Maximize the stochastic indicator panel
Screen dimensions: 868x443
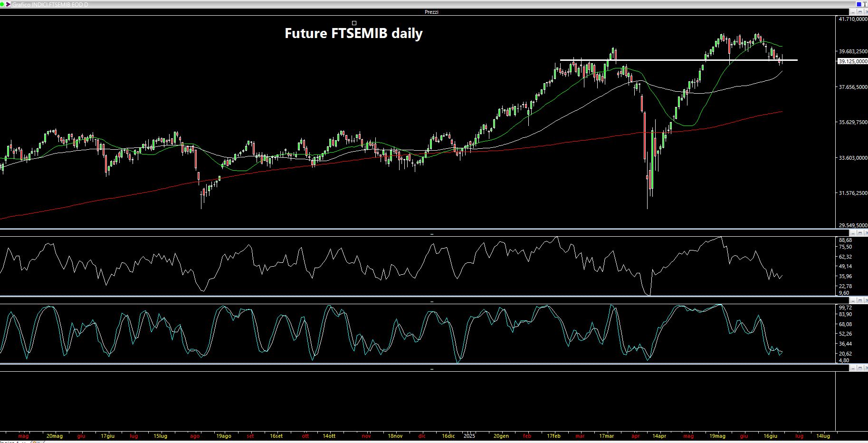[x=860, y=300]
